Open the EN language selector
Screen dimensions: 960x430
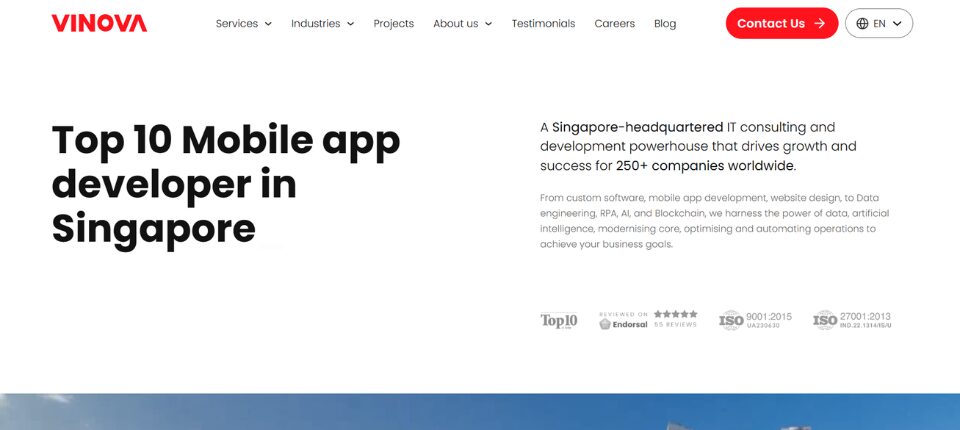tap(879, 23)
